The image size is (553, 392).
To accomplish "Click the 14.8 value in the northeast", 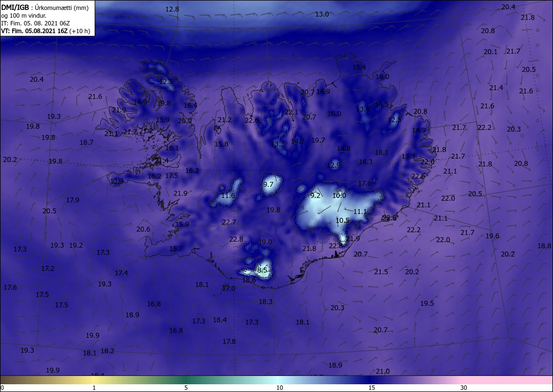I will coord(343,148).
